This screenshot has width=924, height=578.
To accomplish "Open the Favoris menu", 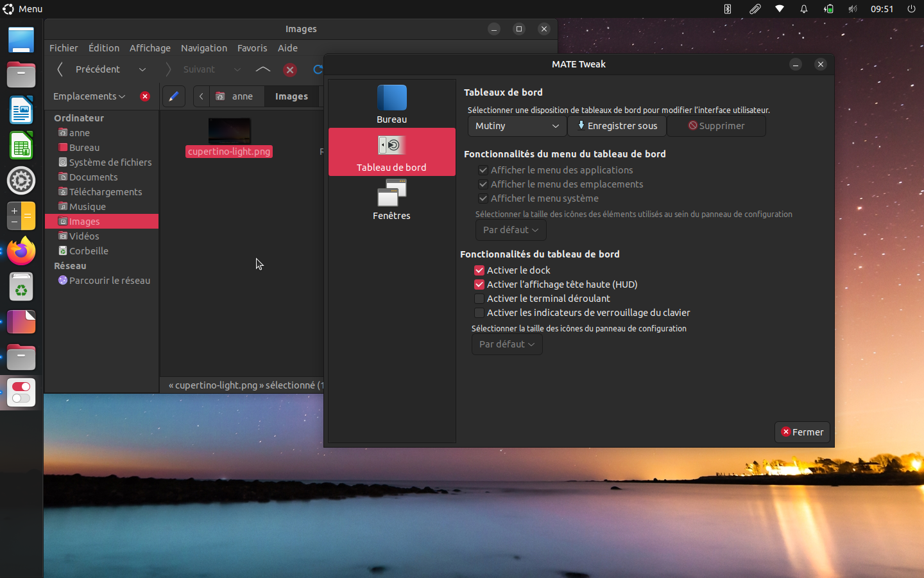I will point(252,48).
